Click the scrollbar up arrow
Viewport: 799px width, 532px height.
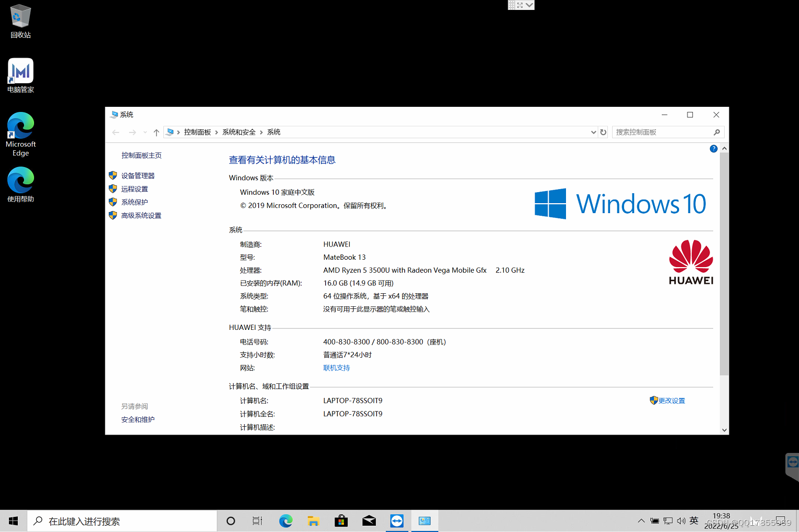[724, 149]
